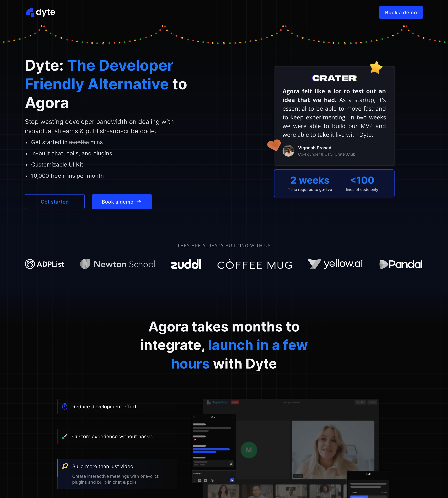The height and width of the screenshot is (498, 448).
Task: Click the Get started button
Action: click(x=55, y=202)
